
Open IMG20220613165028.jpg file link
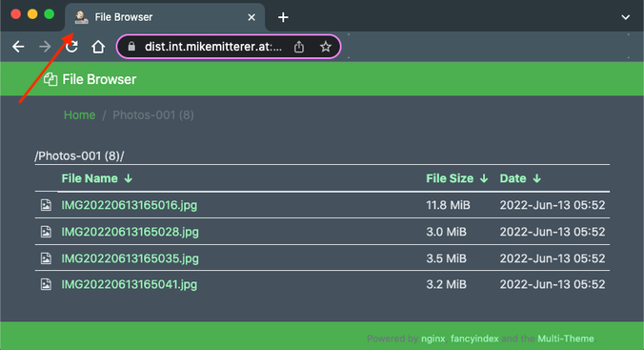131,232
